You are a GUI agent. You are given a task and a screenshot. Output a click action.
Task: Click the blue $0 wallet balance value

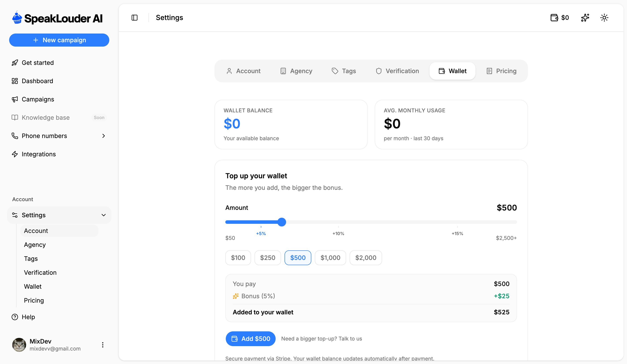(232, 124)
